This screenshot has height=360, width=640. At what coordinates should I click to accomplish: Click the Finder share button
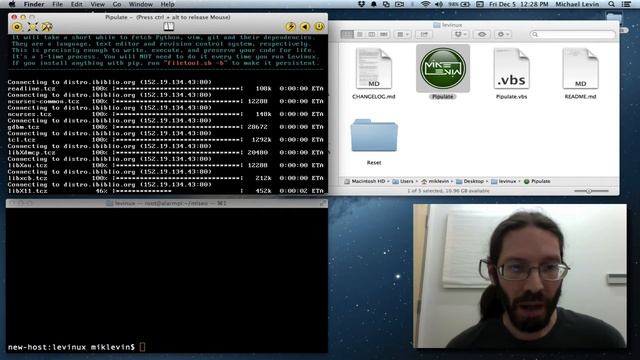(424, 34)
